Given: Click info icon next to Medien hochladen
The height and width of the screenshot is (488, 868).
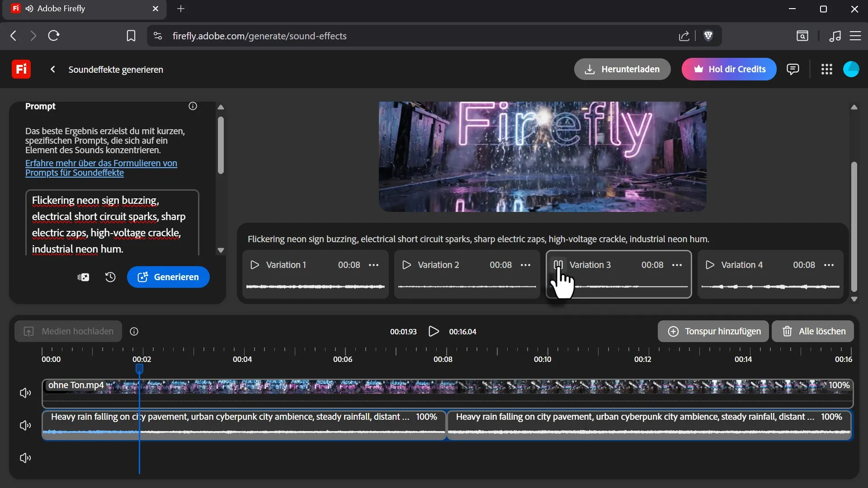Looking at the screenshot, I should [x=134, y=332].
